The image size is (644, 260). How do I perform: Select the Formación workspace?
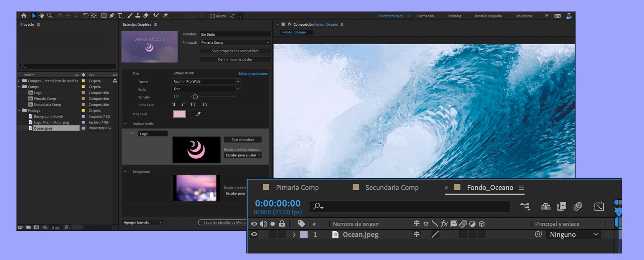425,16
